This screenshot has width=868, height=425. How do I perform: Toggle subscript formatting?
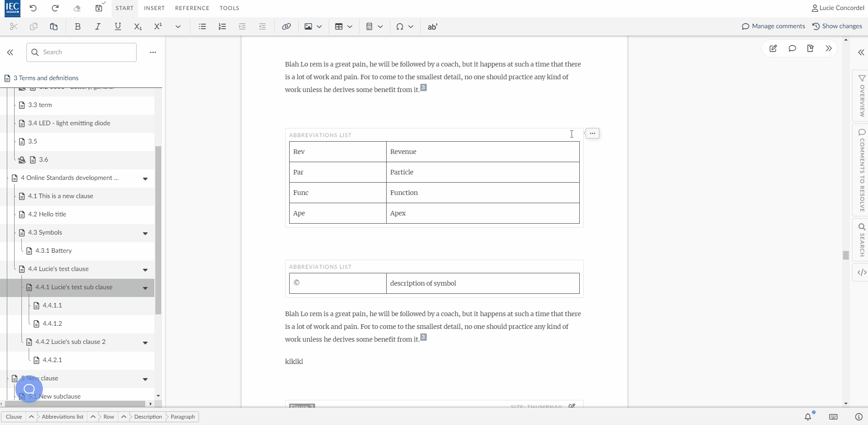click(138, 26)
